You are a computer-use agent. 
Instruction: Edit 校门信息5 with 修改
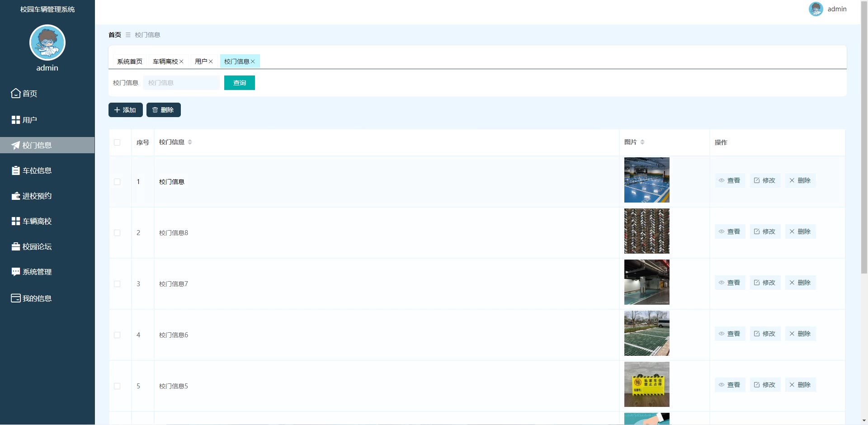(765, 385)
